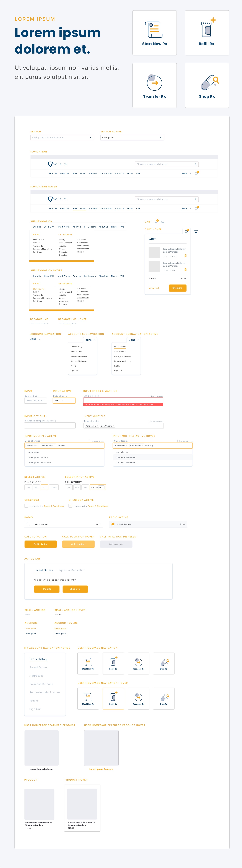Choose 600 pill quantity under SELECT ACTIVE
The image size is (242, 868).
tap(44, 487)
